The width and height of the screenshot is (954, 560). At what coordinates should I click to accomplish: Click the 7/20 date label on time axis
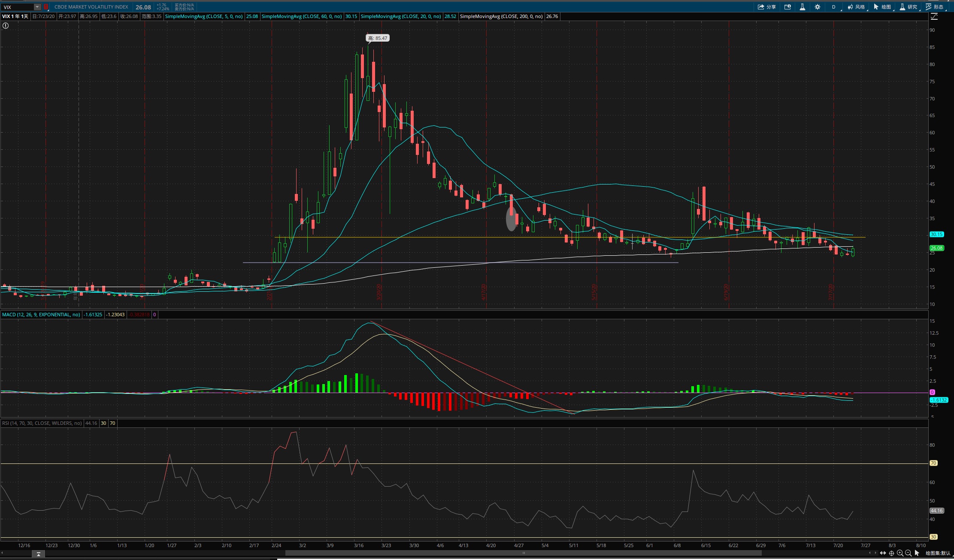click(838, 545)
